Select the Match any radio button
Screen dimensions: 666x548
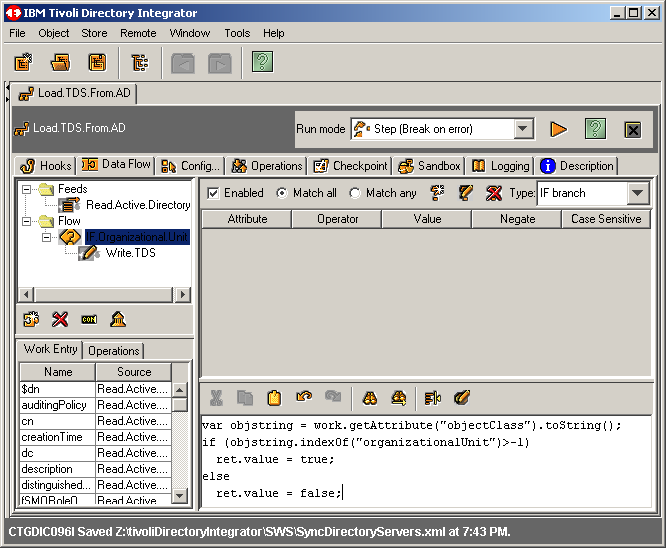coord(354,193)
